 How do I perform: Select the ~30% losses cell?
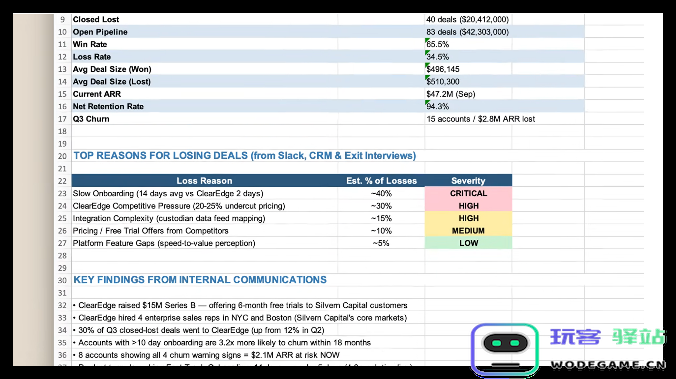pyautogui.click(x=381, y=206)
